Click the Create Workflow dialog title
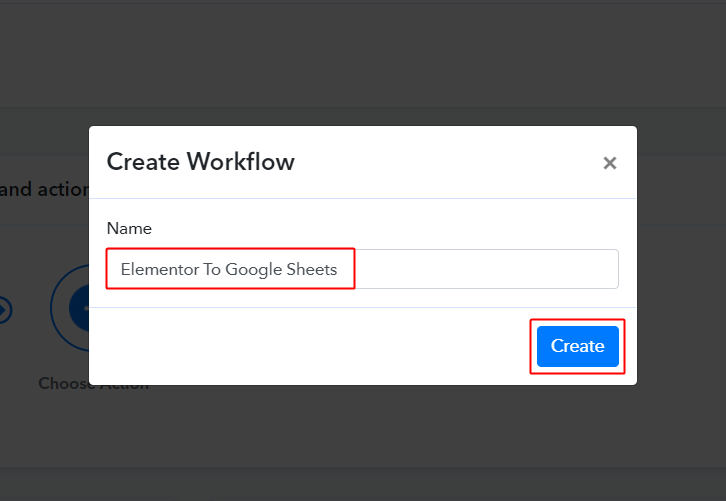 pos(200,162)
